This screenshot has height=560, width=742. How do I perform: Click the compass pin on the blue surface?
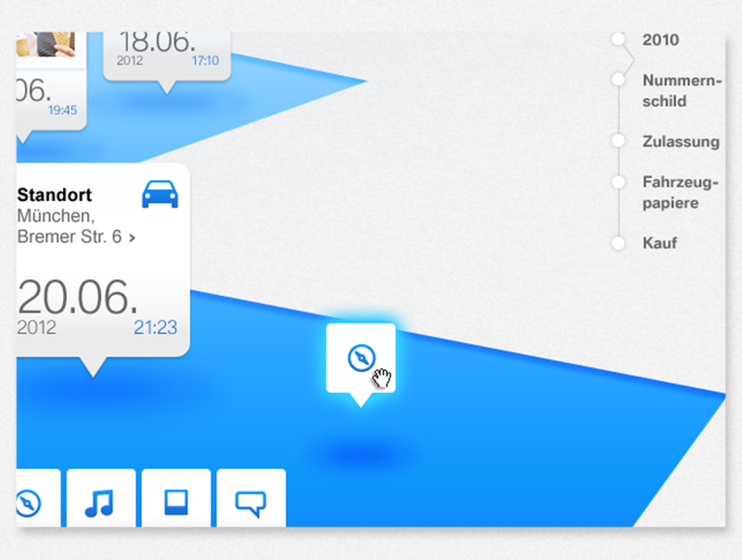[x=360, y=358]
